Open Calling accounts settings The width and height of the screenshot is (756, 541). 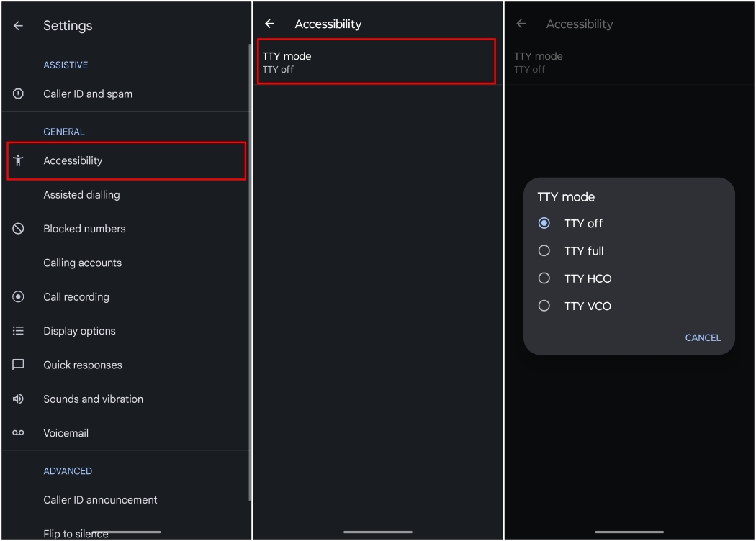(81, 263)
